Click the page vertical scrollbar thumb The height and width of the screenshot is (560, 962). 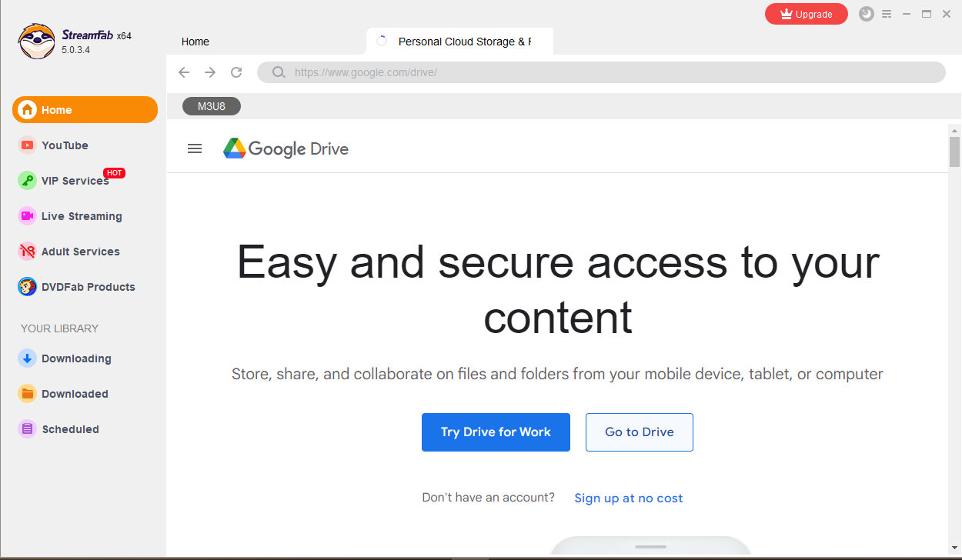click(x=954, y=152)
